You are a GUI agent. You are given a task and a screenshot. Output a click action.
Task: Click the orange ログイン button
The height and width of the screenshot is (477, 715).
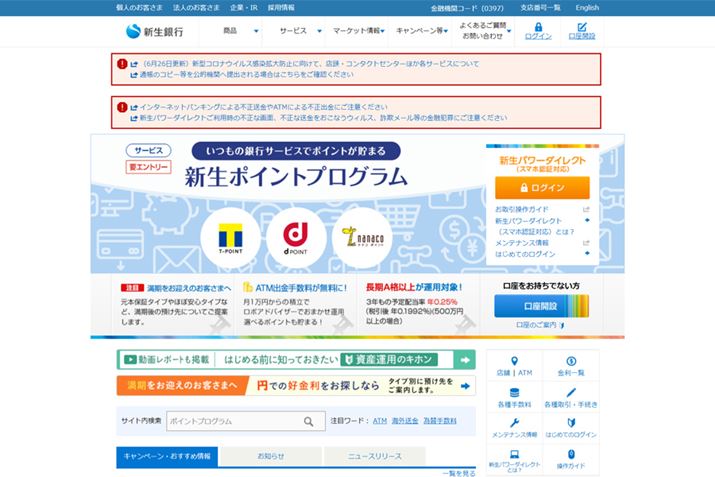(542, 188)
